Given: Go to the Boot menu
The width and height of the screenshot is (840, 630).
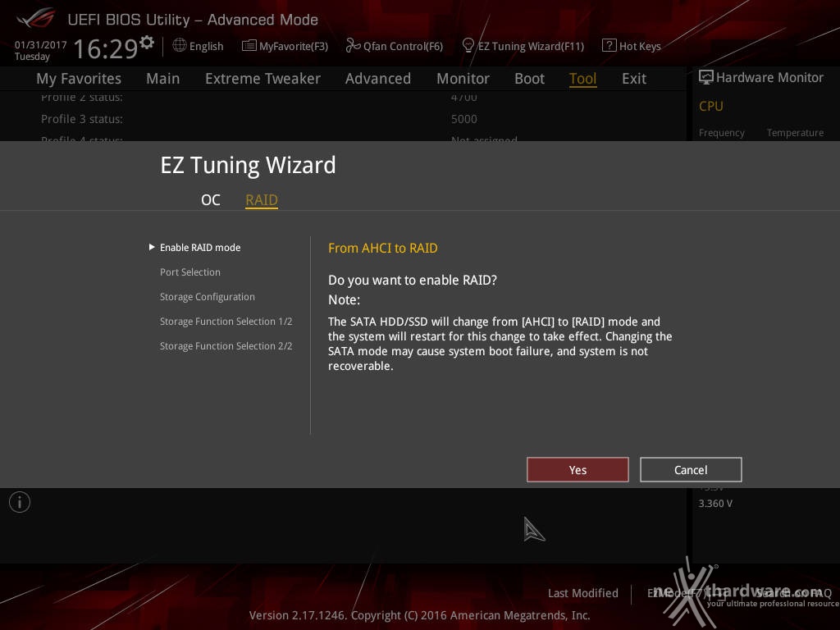Looking at the screenshot, I should [x=529, y=79].
